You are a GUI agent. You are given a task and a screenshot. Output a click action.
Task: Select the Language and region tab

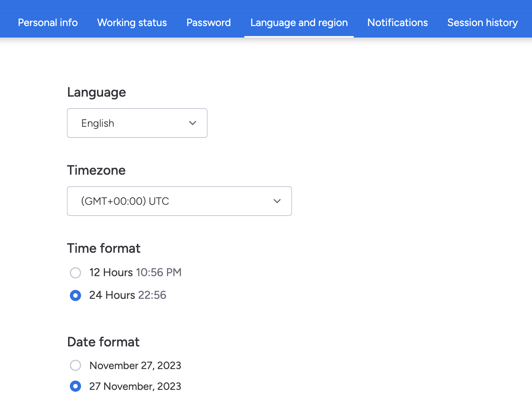coord(299,22)
